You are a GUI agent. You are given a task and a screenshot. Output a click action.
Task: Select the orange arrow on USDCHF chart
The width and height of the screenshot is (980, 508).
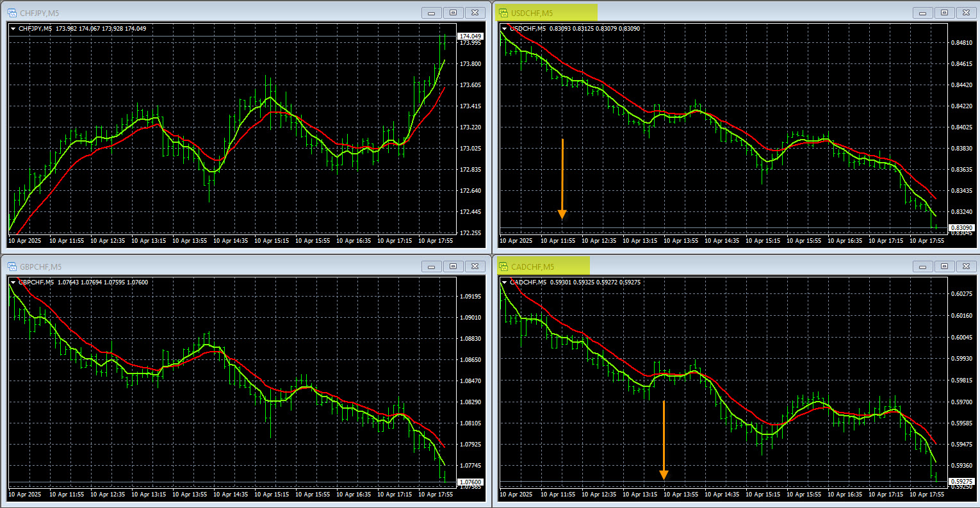click(x=562, y=179)
